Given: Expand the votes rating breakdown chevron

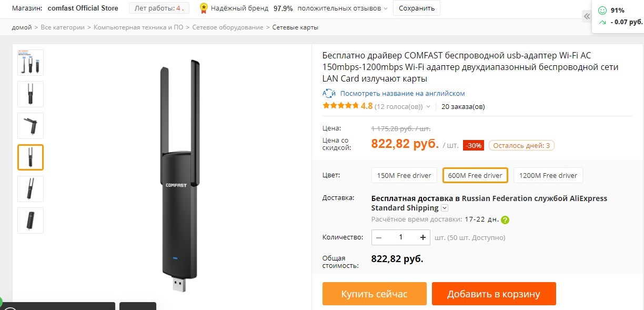Looking at the screenshot, I should pos(428,106).
